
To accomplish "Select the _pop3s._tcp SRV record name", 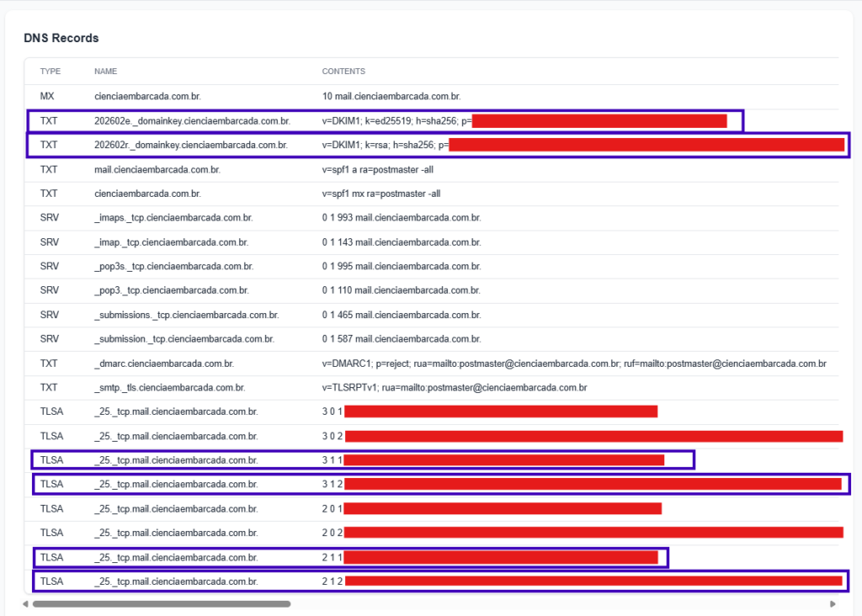I will (x=173, y=267).
